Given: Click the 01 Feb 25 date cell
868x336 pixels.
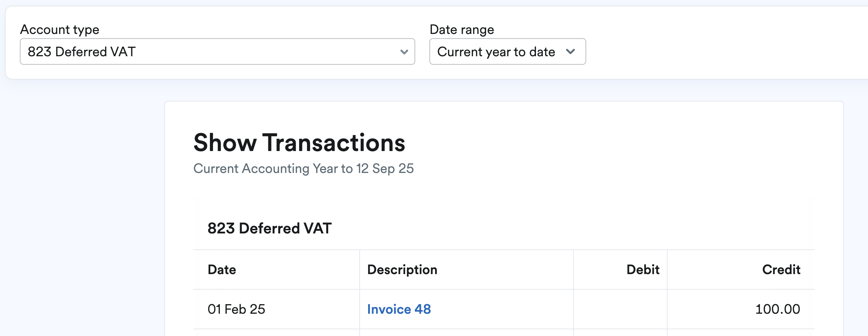Looking at the screenshot, I should tap(236, 309).
